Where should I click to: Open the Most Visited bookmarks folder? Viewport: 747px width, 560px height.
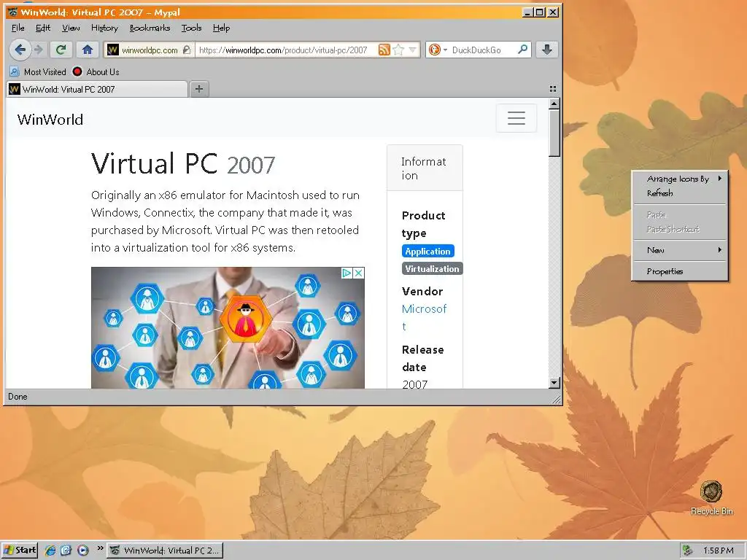[x=38, y=72]
